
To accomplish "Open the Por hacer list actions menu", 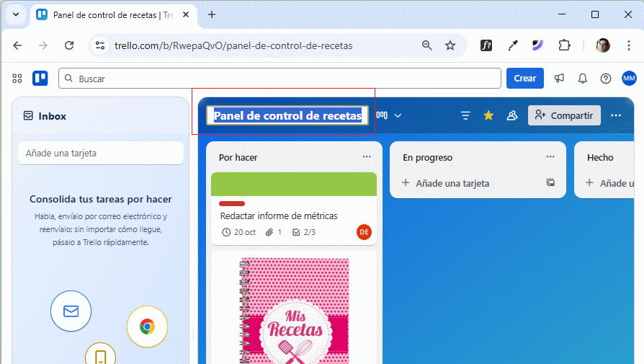I will [367, 157].
